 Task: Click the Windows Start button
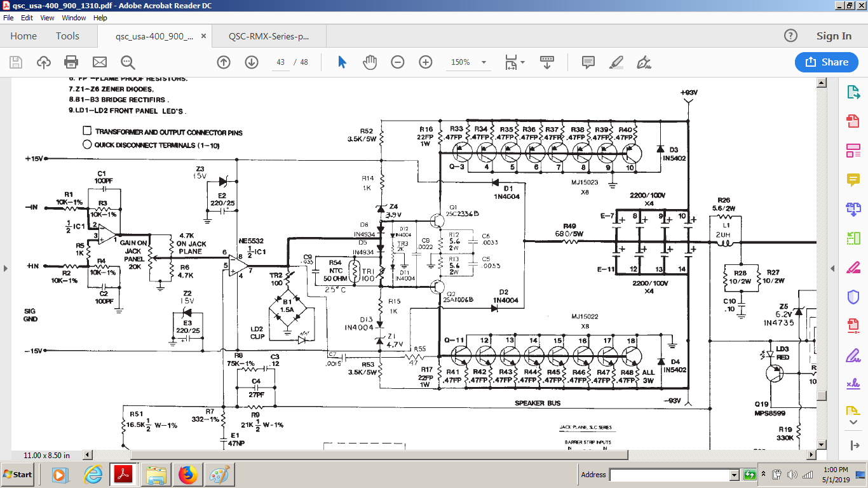point(18,475)
